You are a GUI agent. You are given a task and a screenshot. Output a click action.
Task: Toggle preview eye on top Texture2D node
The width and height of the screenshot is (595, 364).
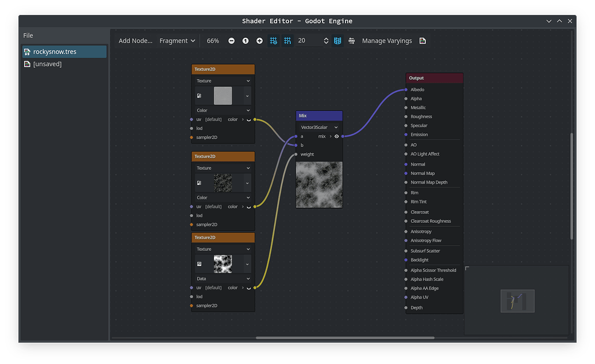[248, 120]
